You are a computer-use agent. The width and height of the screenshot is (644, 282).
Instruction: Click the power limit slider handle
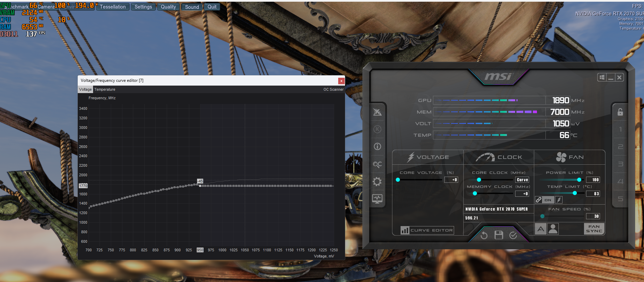point(579,180)
